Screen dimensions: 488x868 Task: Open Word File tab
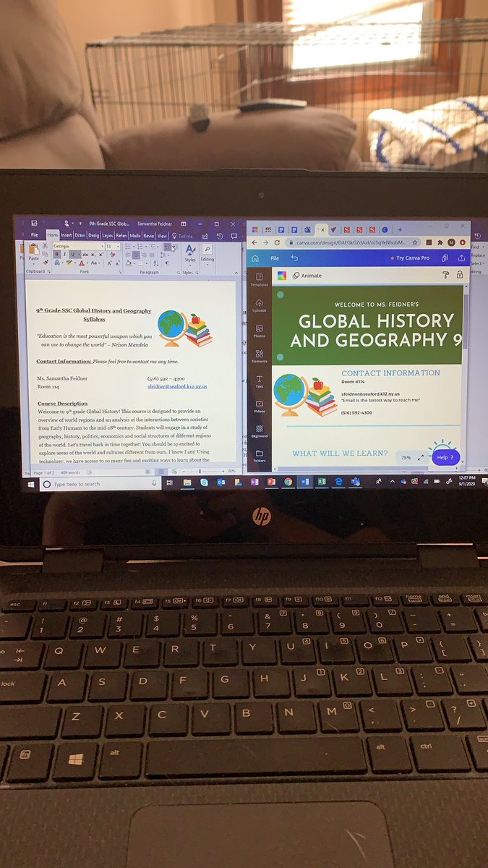click(34, 235)
